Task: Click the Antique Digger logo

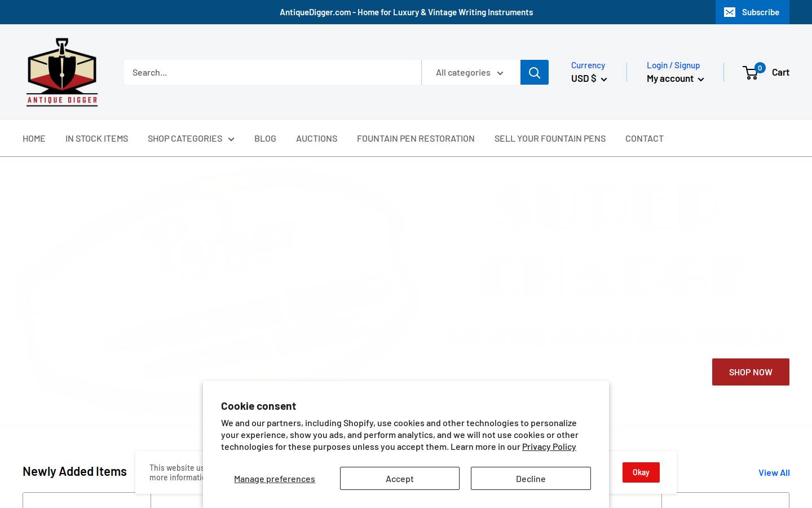Action: pos(62,72)
